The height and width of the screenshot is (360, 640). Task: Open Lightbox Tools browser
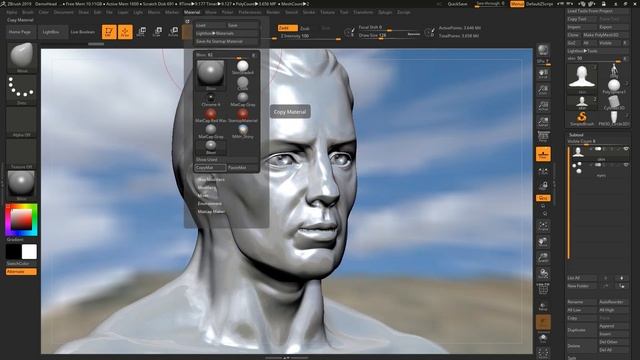coord(598,51)
